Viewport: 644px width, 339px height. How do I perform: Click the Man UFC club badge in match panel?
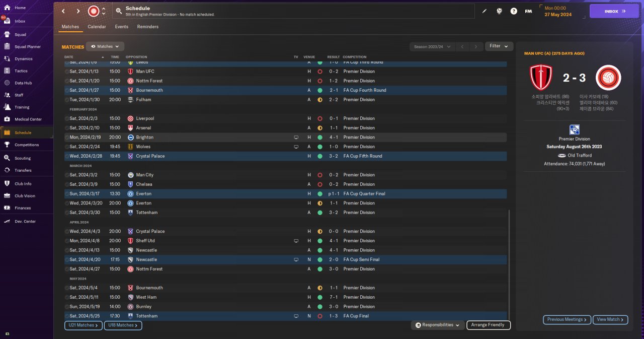(541, 78)
